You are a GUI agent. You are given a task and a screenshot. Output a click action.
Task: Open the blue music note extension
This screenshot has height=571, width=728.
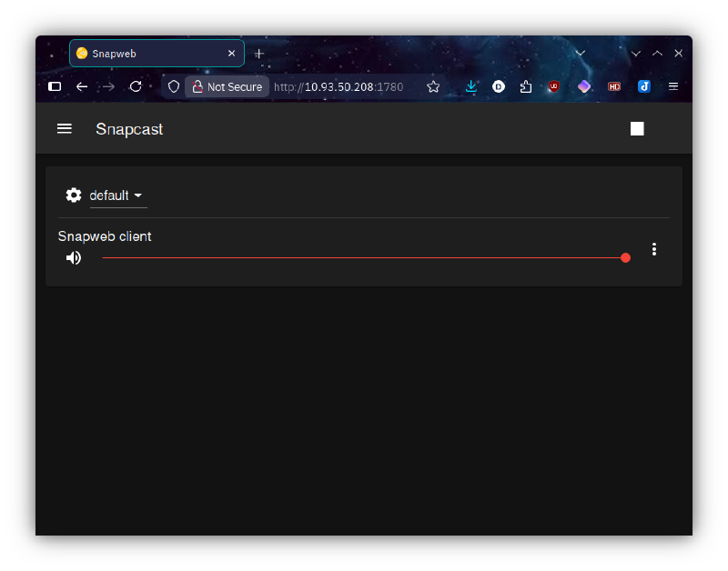pos(644,86)
